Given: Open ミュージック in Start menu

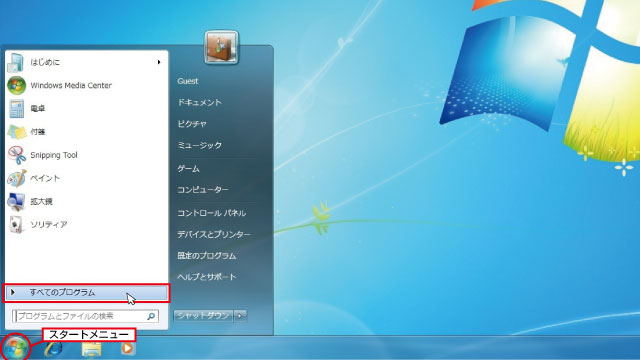Looking at the screenshot, I should click(200, 145).
